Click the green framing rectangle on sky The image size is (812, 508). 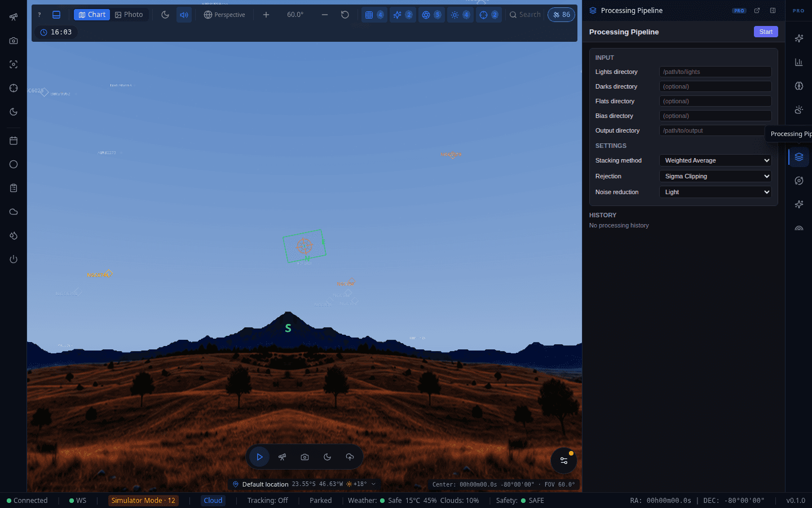tap(304, 246)
